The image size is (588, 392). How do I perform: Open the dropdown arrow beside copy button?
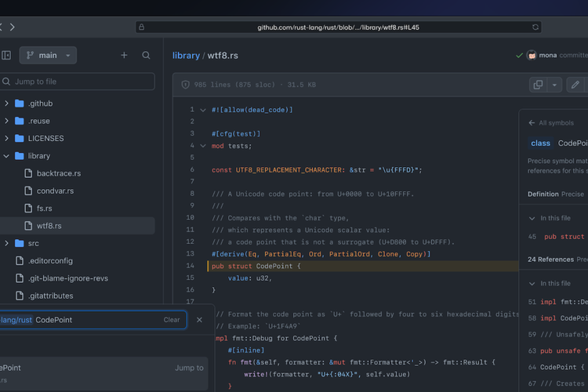[555, 85]
